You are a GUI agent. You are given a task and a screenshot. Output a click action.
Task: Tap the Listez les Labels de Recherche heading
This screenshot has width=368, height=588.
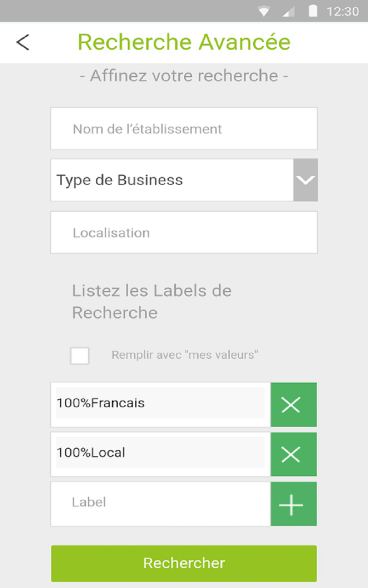(152, 301)
